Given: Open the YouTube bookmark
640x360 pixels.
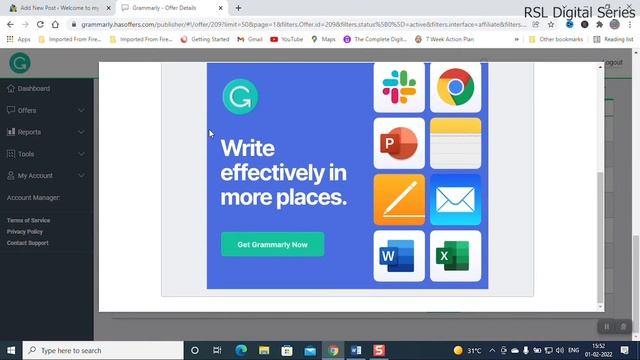Looking at the screenshot, I should pyautogui.click(x=287, y=39).
